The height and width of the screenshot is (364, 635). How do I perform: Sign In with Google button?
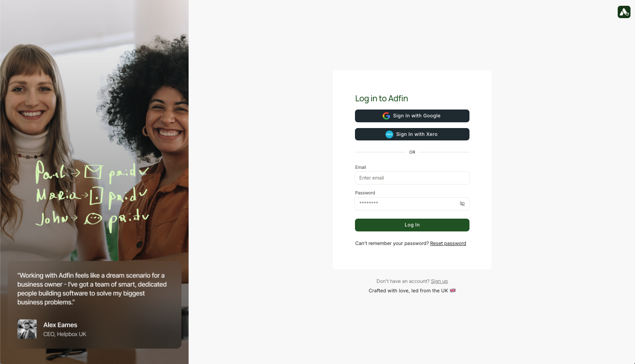pyautogui.click(x=412, y=116)
